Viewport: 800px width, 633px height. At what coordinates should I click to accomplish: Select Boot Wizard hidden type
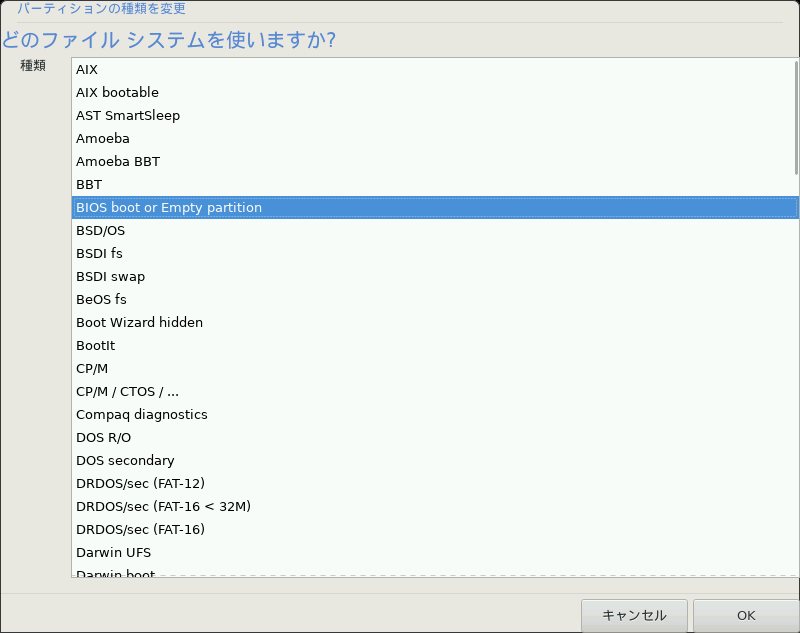pyautogui.click(x=435, y=322)
